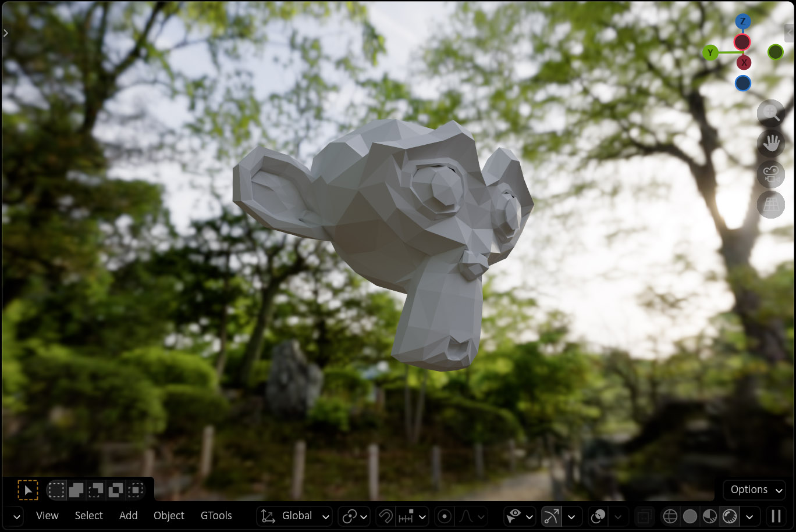Expand the sidebar with the right-edge arrow
The width and height of the screenshot is (796, 532).
click(x=790, y=33)
